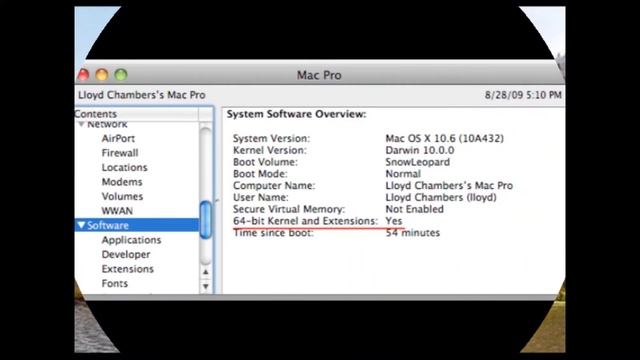Click the SnowLeopard boot volume value

pos(418,162)
